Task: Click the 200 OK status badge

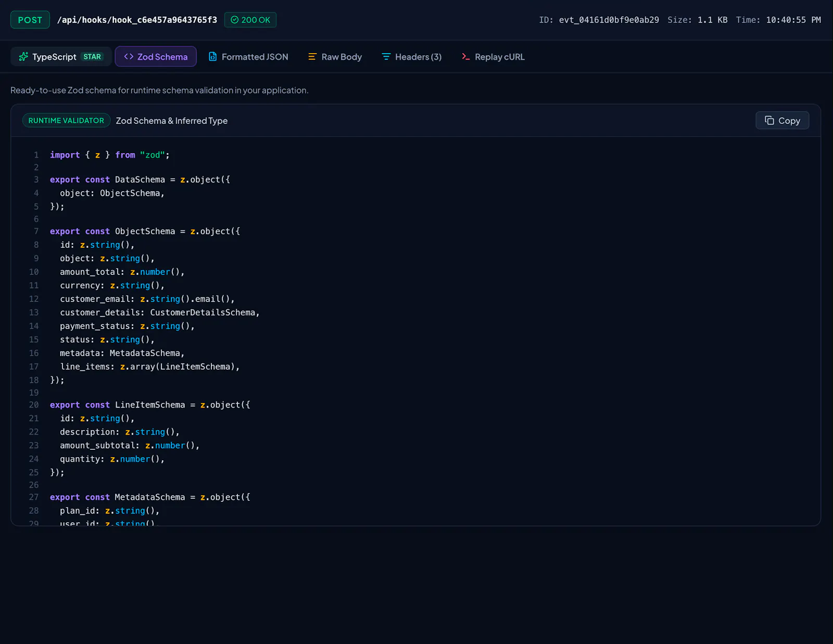Action: click(x=250, y=20)
